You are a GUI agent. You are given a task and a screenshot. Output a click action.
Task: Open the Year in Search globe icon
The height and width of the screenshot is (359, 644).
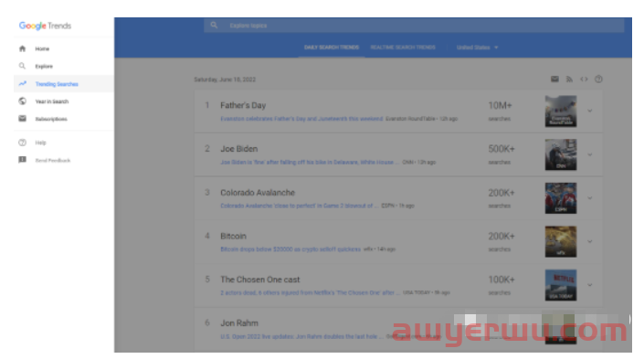point(22,101)
